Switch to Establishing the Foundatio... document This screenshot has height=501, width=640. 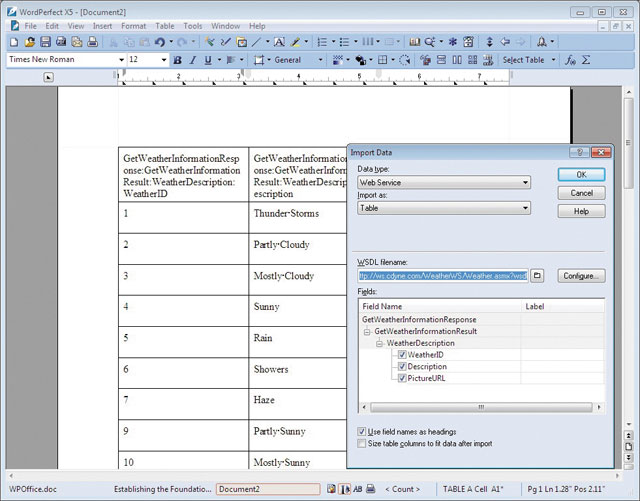[x=162, y=489]
